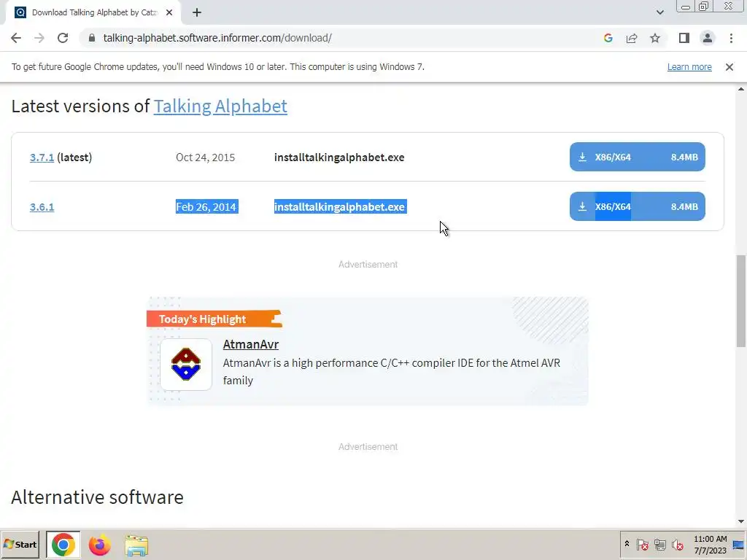747x560 pixels.
Task: Launch Firefox from the taskbar
Action: point(99,545)
